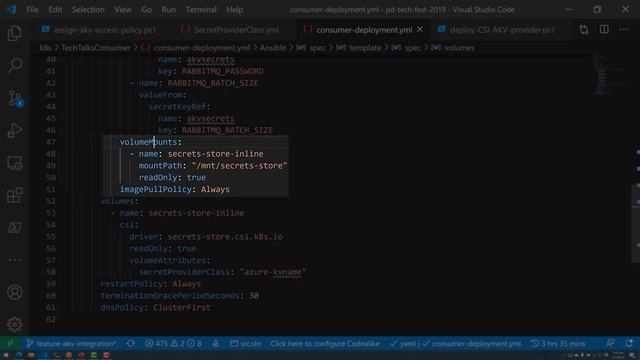This screenshot has height=360, width=640.
Task: Open the Terminal menu
Action: click(201, 9)
